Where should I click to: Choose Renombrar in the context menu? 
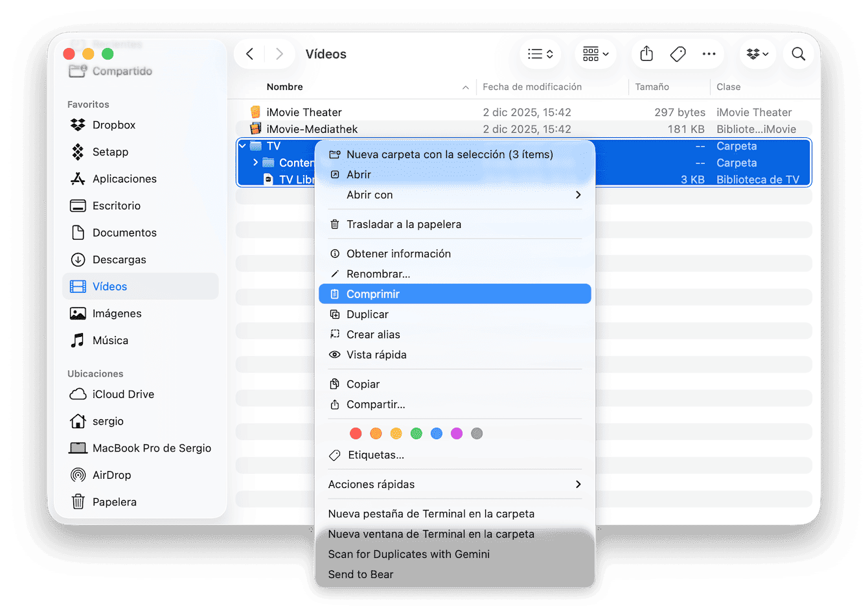tap(455, 274)
